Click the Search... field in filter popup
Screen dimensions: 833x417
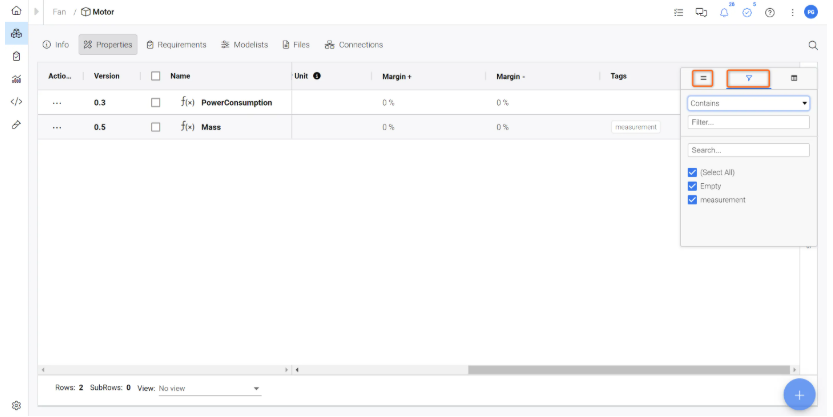coord(749,150)
